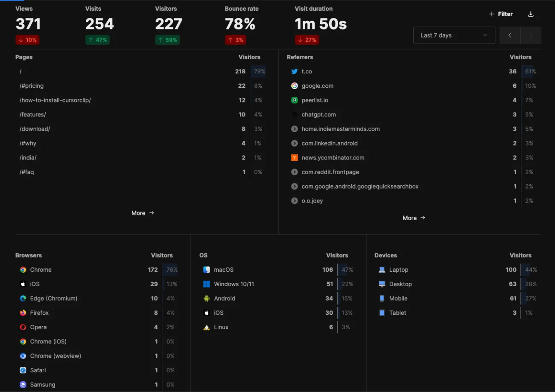Screen dimensions: 555x392
Task: Click the Firefox browser icon
Action: point(23,313)
